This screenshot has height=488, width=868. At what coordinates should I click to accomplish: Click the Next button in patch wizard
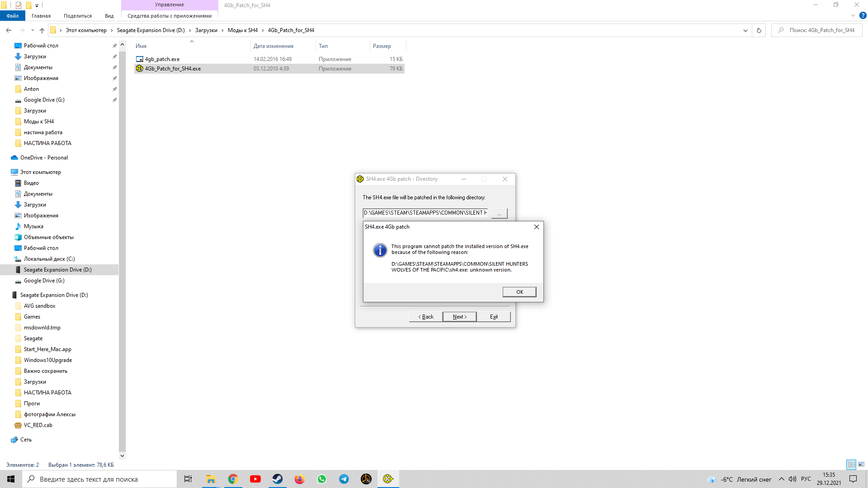(459, 317)
